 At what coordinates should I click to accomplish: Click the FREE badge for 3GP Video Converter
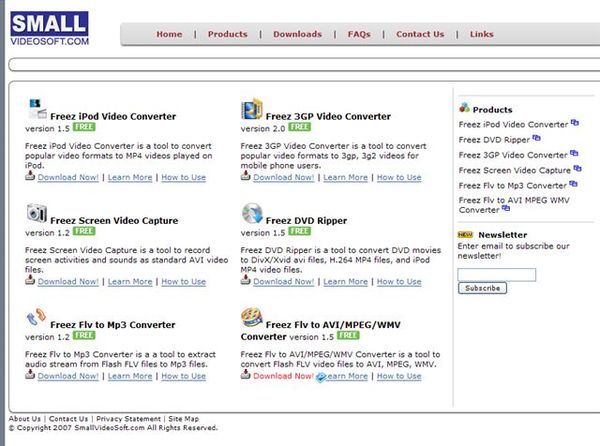click(300, 127)
